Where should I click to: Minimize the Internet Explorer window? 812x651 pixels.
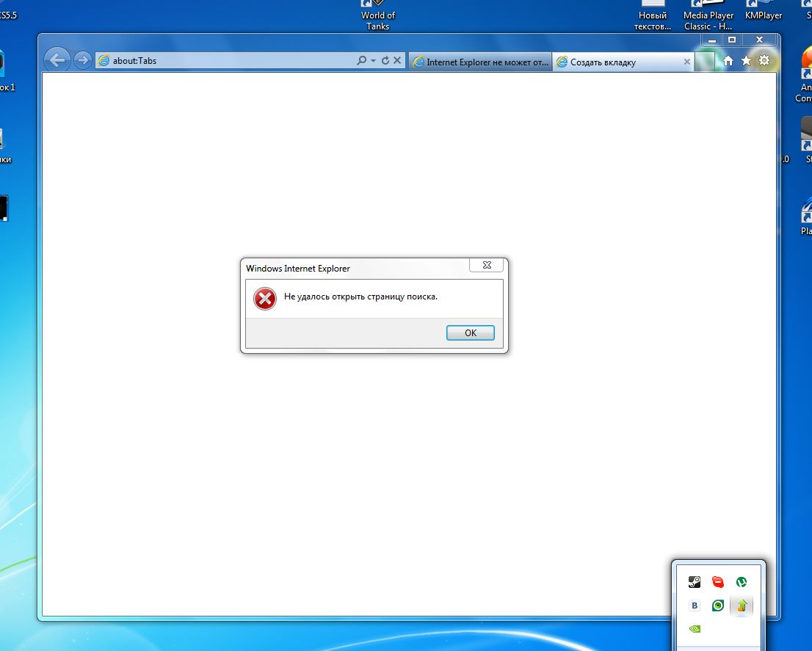[x=712, y=40]
